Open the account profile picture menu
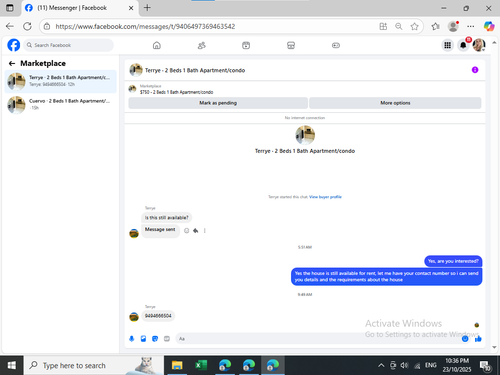This screenshot has height=375, width=500. tap(479, 45)
